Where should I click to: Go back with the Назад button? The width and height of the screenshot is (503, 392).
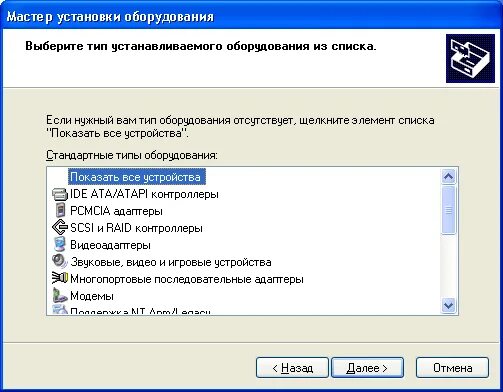pyautogui.click(x=292, y=368)
